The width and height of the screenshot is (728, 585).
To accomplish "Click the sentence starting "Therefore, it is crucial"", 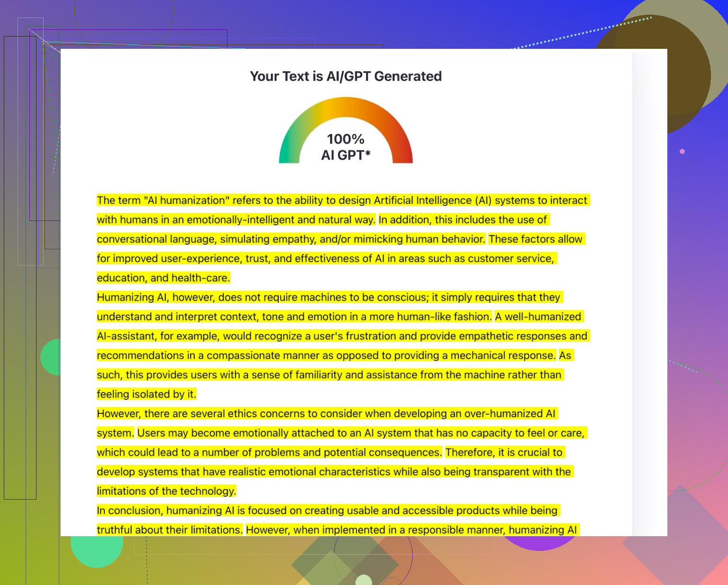I will pos(504,453).
